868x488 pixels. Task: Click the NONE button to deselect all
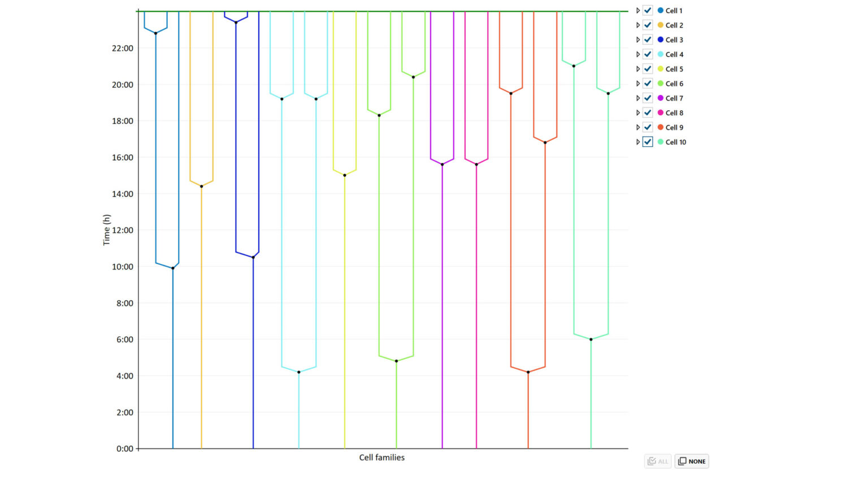coord(692,461)
